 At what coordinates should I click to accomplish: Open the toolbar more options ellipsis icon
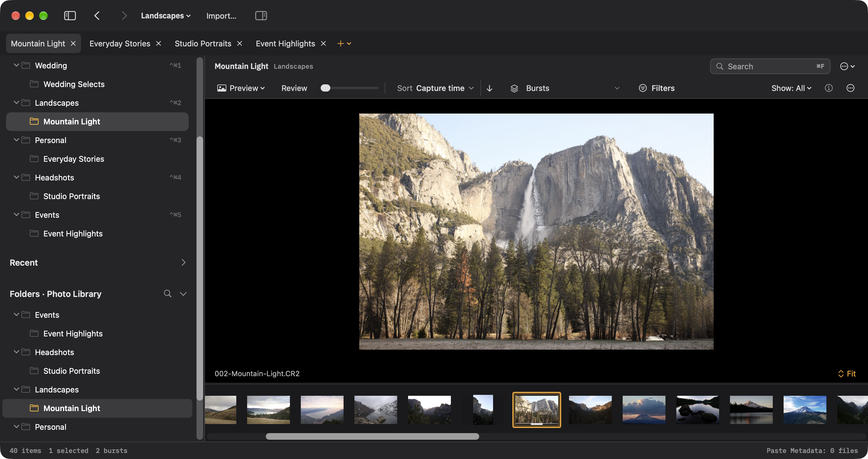850,88
